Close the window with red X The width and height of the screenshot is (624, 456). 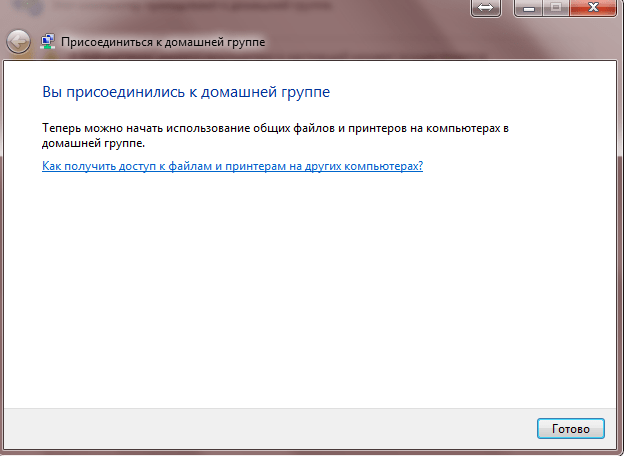tap(594, 7)
